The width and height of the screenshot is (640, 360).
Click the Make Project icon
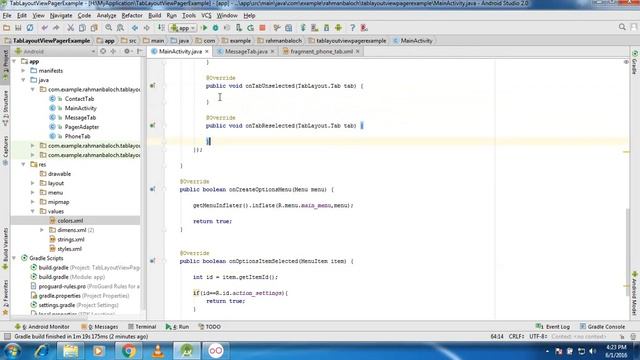click(161, 28)
